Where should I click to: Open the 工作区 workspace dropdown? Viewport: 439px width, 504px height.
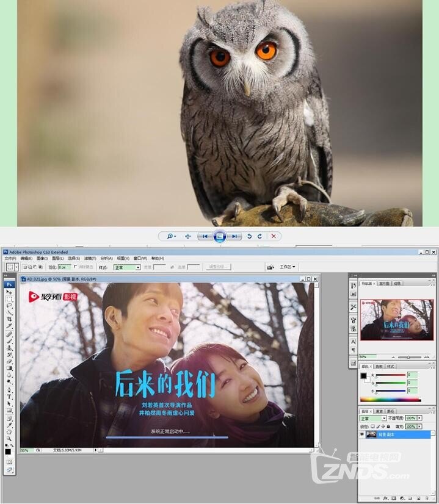(x=287, y=267)
